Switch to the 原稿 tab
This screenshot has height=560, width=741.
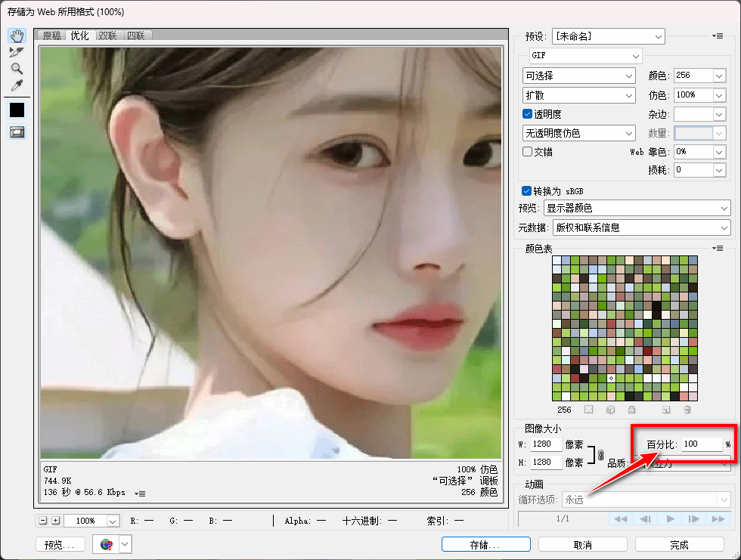click(52, 36)
